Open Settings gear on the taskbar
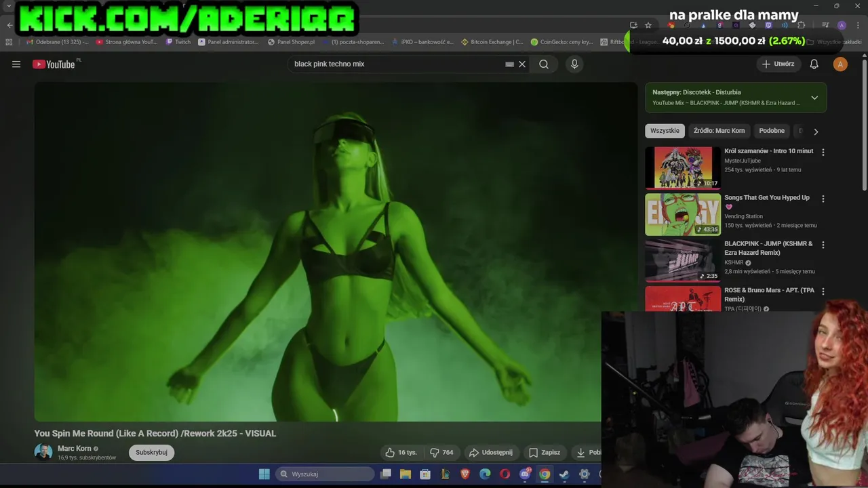This screenshot has height=488, width=868. point(585,474)
